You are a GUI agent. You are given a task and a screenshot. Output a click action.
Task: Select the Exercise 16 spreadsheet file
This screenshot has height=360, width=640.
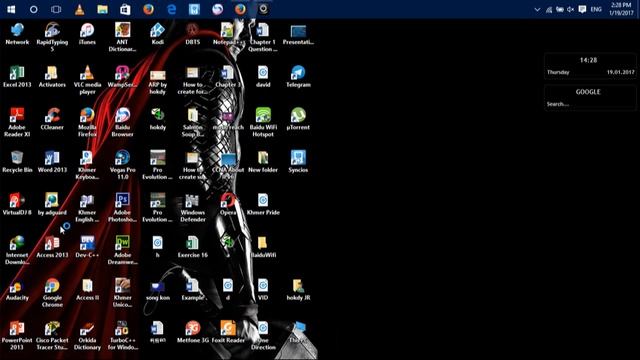point(193,247)
